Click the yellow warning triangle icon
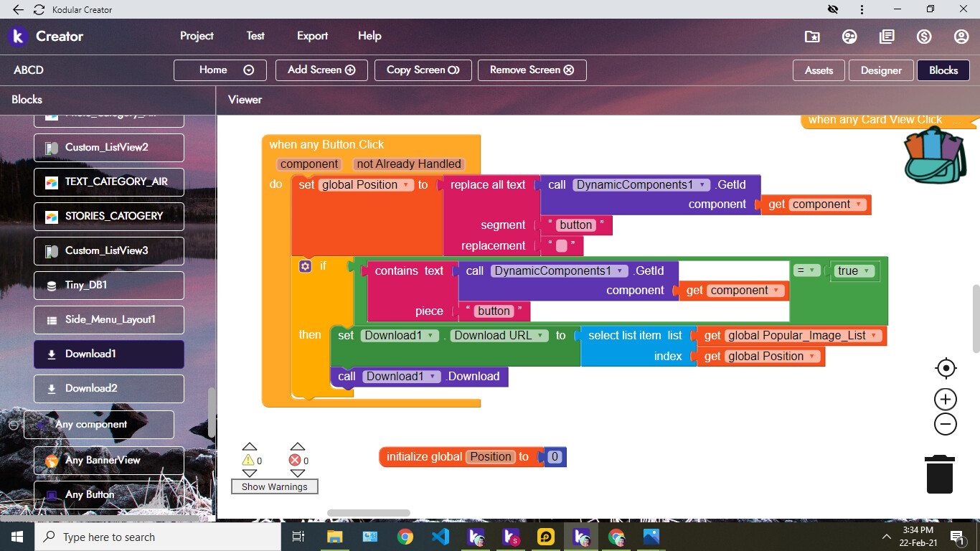 point(248,461)
